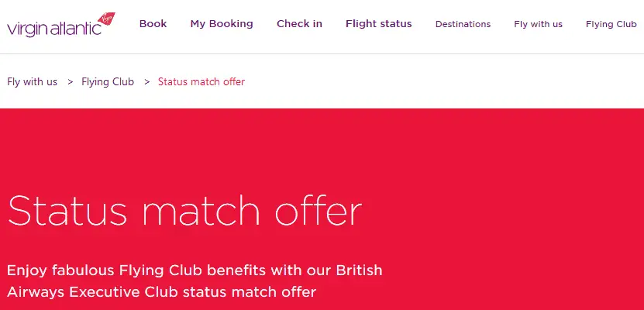
Task: Open the Book menu in the top navigation
Action: (153, 24)
